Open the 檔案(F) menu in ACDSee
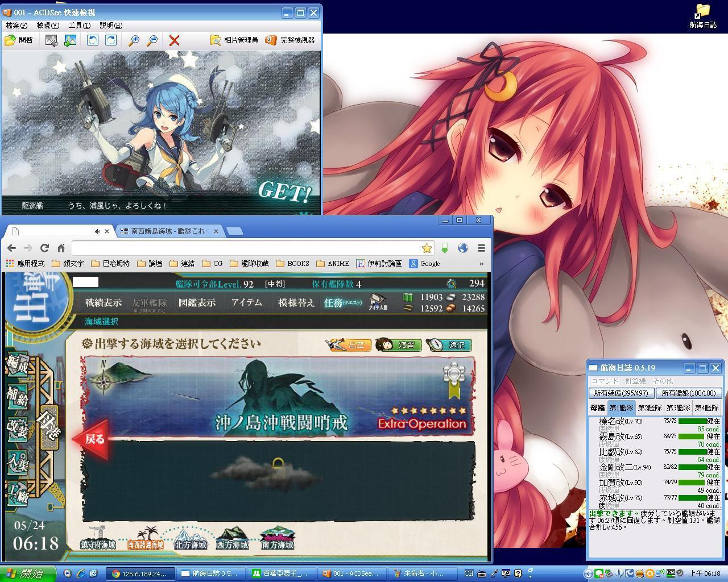 [16, 26]
